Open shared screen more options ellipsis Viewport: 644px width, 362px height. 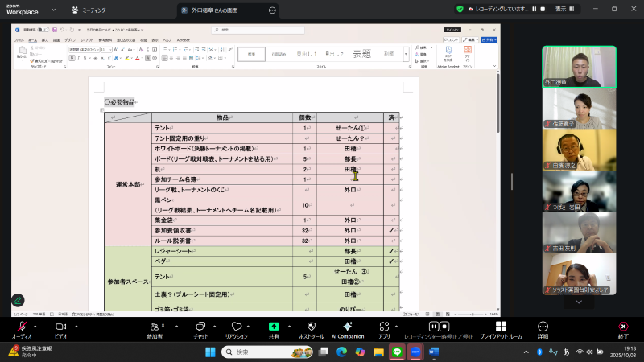tap(272, 10)
